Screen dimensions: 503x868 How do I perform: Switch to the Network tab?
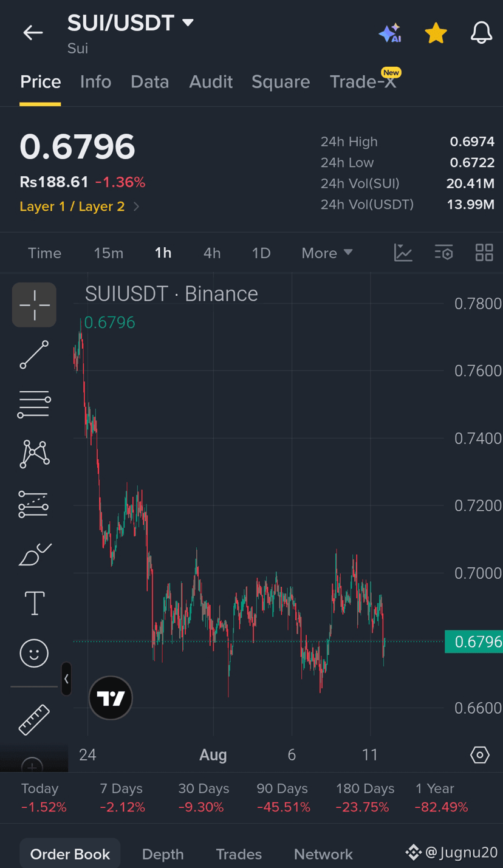click(323, 854)
